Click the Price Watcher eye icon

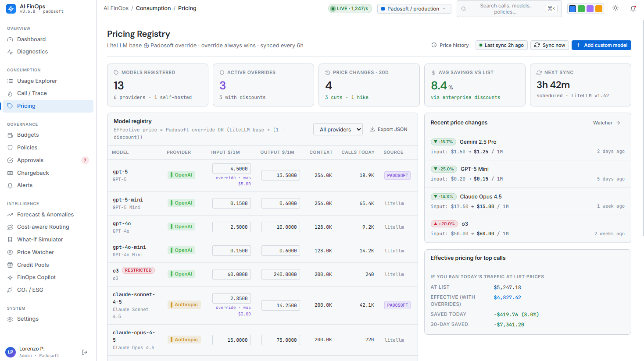pyautogui.click(x=10, y=252)
